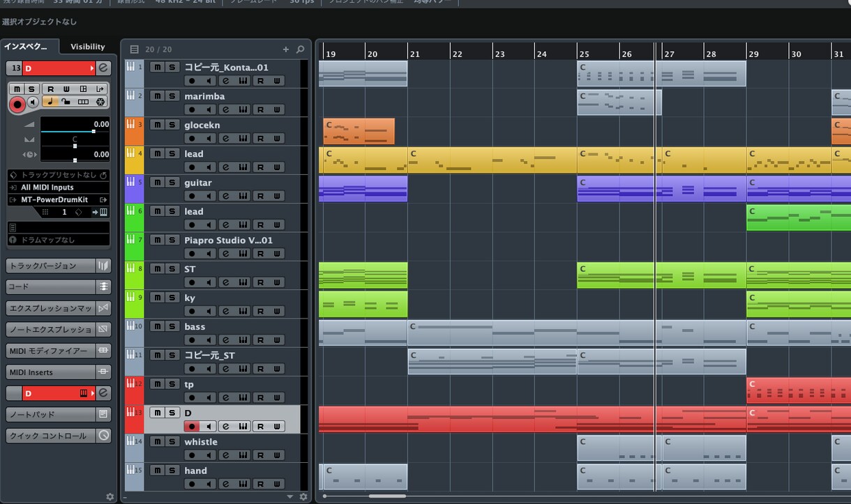This screenshot has width=851, height=504.
Task: Mute the hand track
Action: pos(158,471)
